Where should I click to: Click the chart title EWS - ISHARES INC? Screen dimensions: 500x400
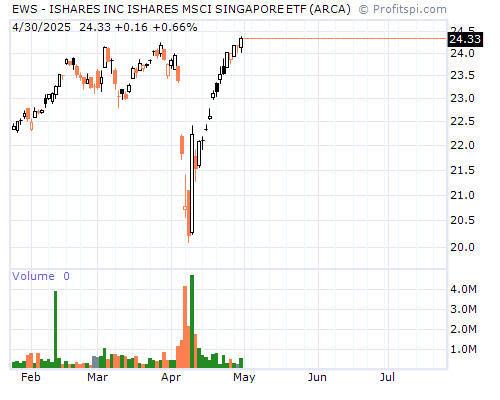pyautogui.click(x=181, y=9)
